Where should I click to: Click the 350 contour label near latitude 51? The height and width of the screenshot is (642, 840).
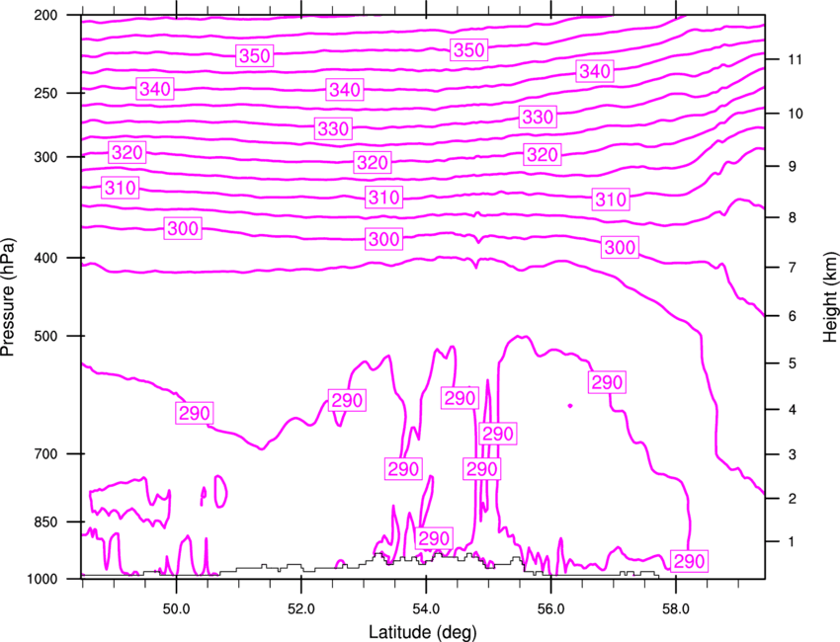255,55
